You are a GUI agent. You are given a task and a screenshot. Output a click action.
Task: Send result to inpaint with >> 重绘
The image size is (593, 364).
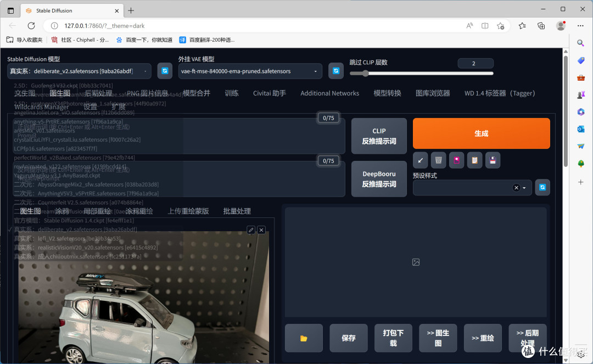(483, 338)
